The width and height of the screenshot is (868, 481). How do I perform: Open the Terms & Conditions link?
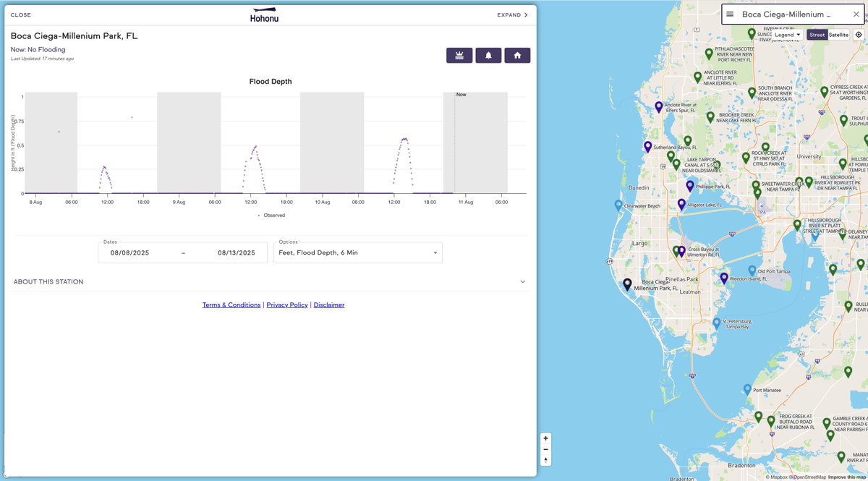231,305
